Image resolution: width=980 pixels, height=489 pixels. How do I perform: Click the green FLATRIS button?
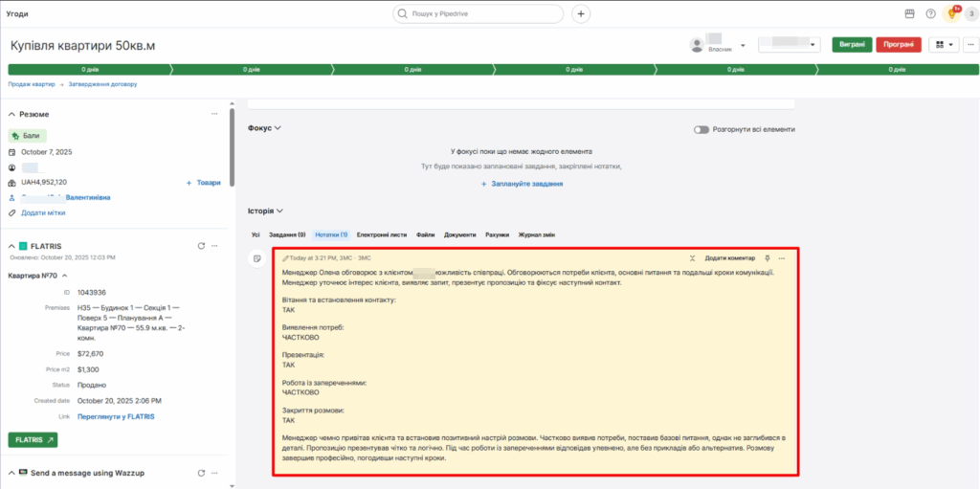[33, 440]
